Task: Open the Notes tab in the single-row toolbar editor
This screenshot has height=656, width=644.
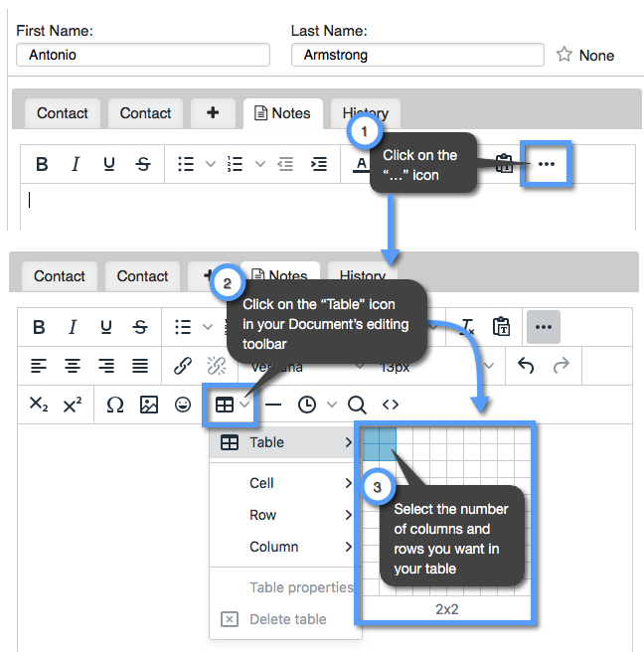Action: 283,113
